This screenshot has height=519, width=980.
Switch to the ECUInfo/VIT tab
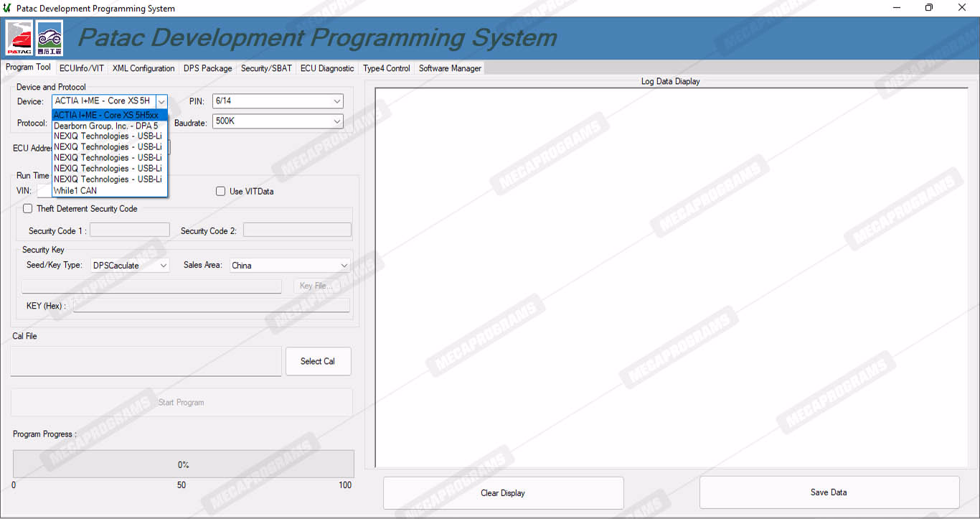(x=82, y=68)
